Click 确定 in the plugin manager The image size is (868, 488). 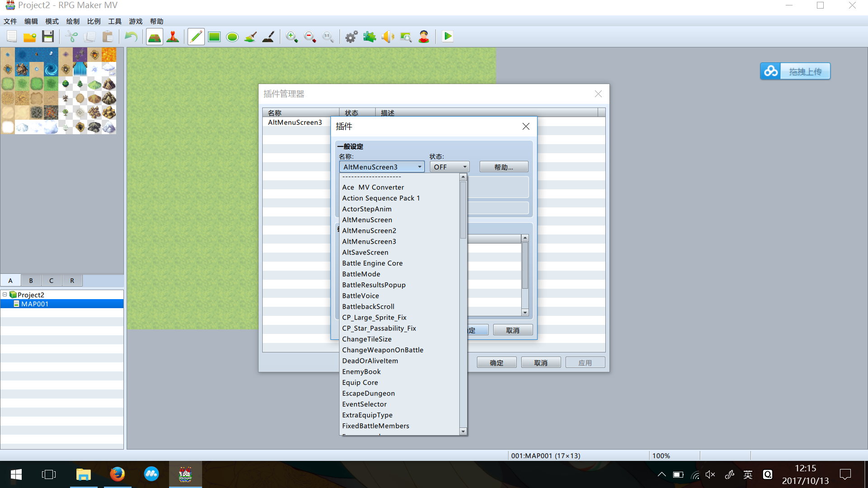(496, 362)
